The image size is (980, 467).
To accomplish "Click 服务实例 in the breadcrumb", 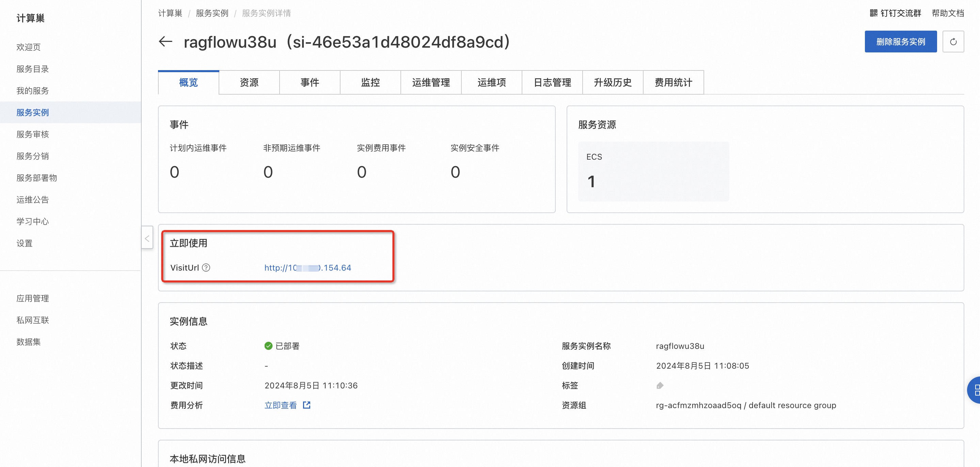I will [x=211, y=13].
